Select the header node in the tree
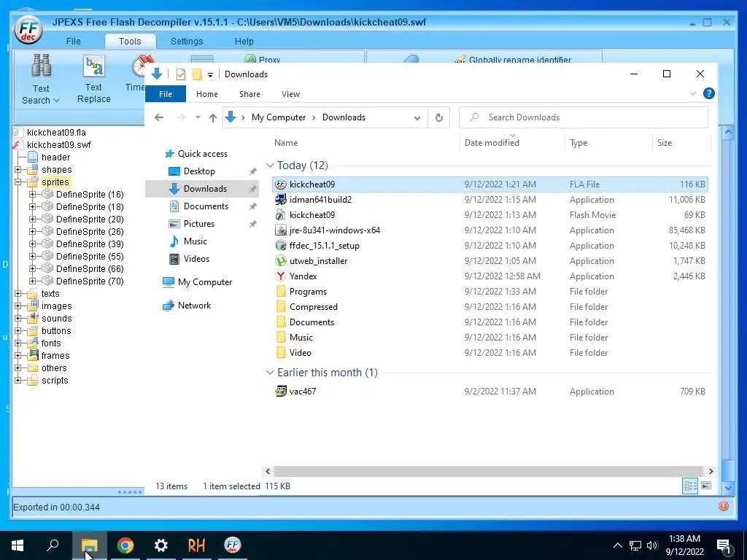 [x=55, y=157]
